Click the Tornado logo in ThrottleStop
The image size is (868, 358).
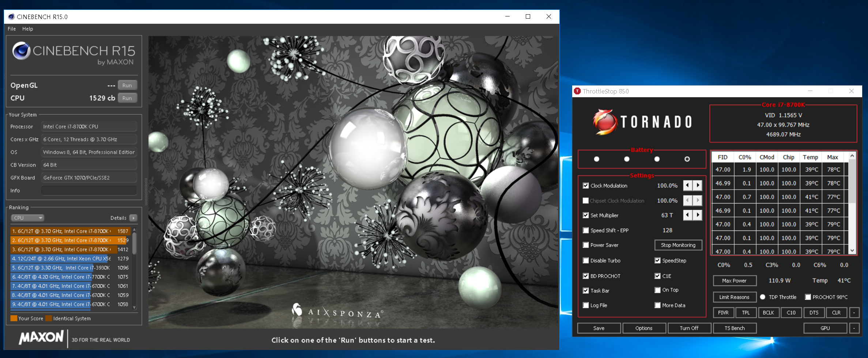(642, 122)
